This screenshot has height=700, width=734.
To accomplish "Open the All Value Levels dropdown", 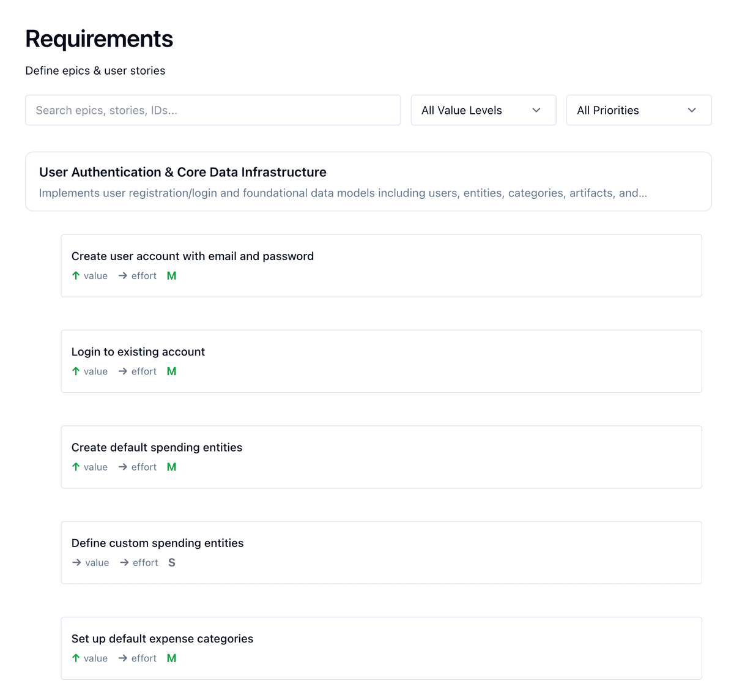I will coord(483,110).
